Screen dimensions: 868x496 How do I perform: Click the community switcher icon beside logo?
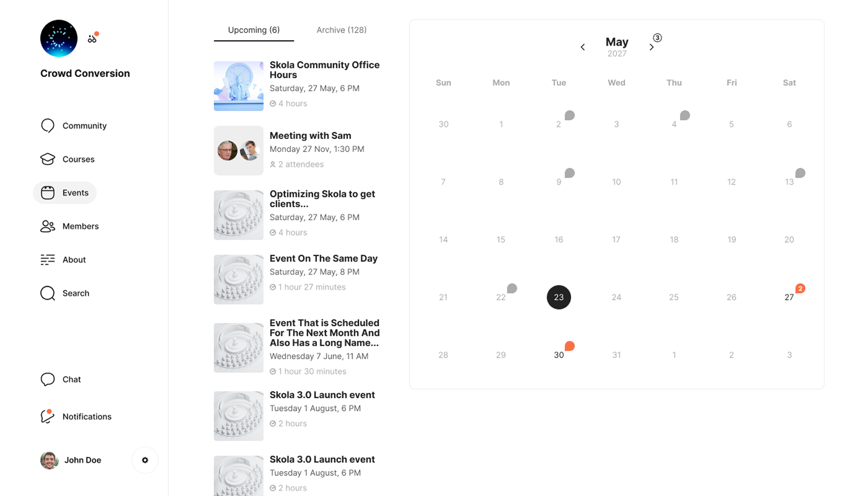click(93, 37)
